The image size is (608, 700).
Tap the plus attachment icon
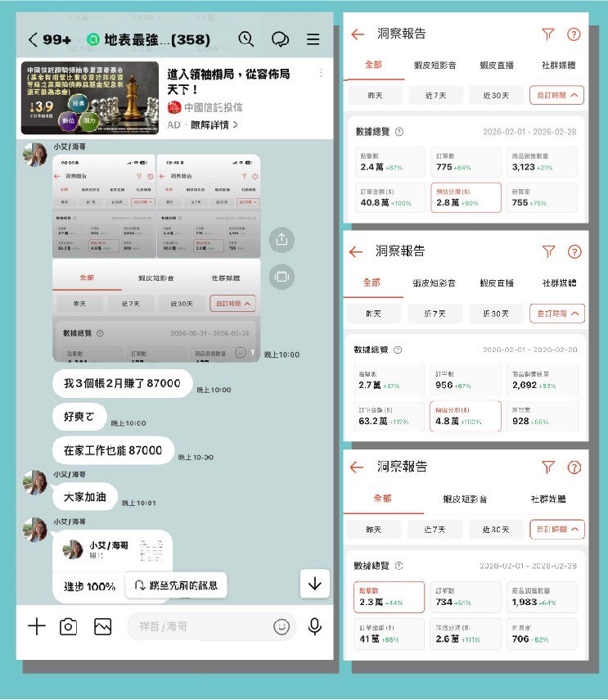[37, 626]
